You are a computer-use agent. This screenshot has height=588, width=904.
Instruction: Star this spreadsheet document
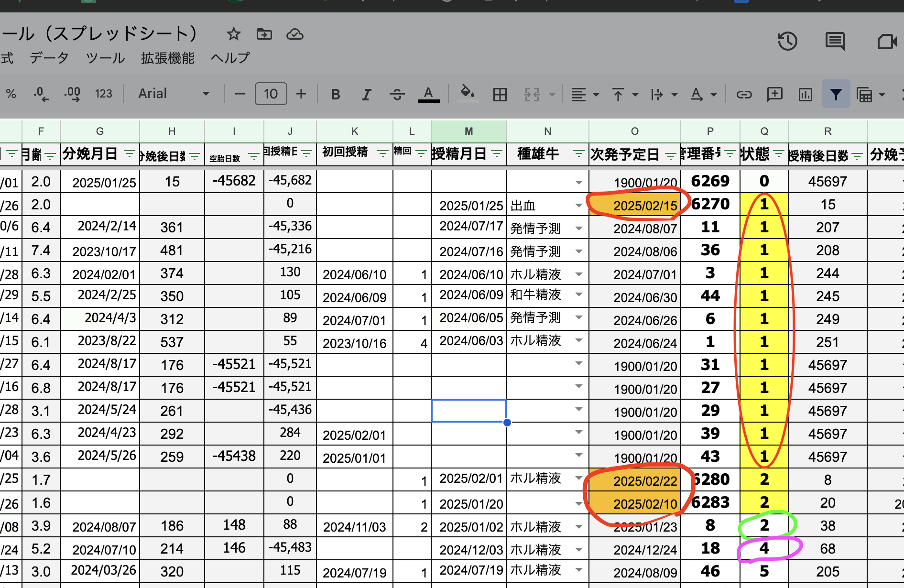[233, 34]
